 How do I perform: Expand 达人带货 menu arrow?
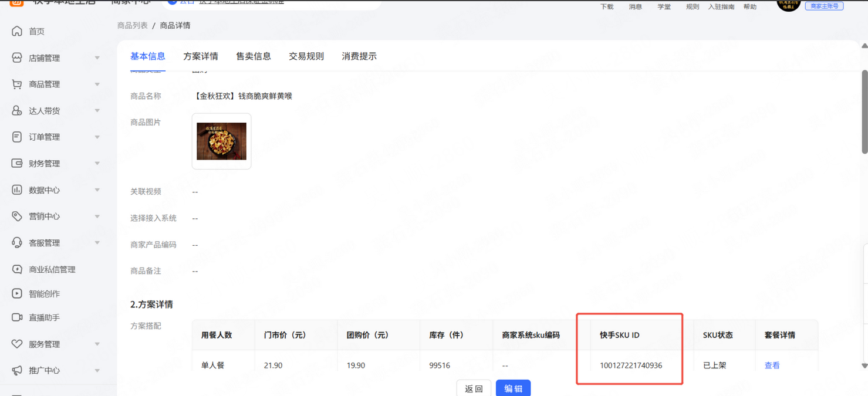click(97, 111)
